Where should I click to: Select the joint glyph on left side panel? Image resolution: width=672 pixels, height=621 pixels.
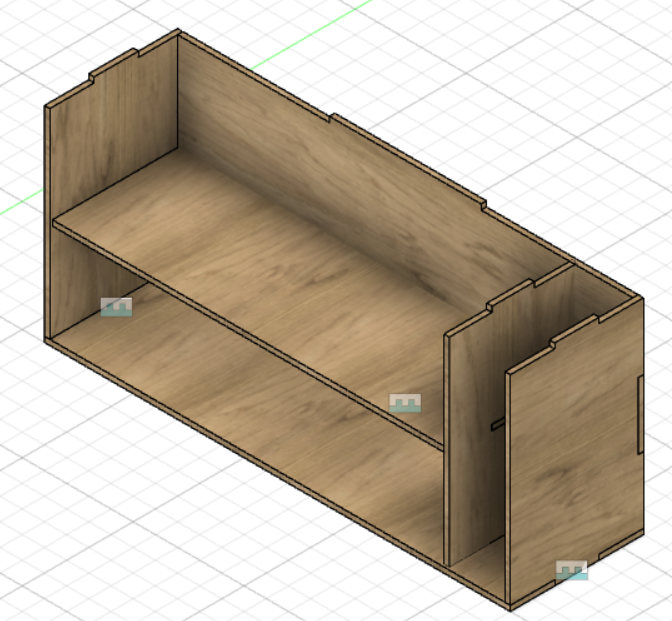[x=117, y=307]
